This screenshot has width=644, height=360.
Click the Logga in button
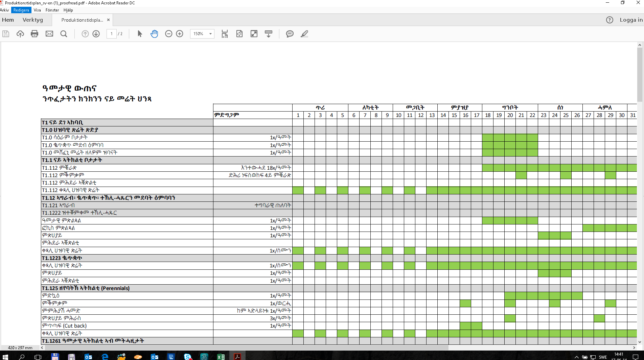coord(631,20)
